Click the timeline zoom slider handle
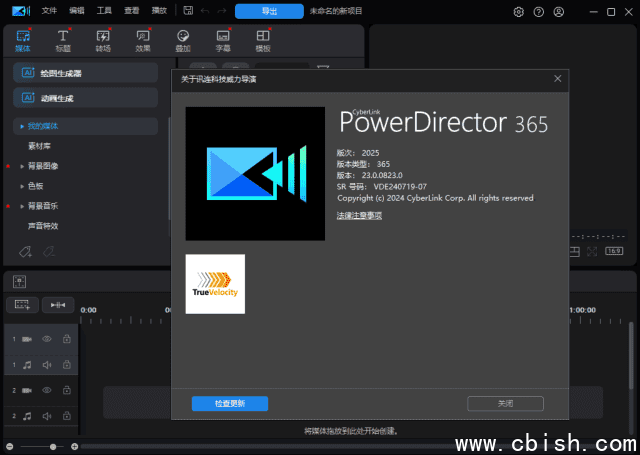Image resolution: width=640 pixels, height=455 pixels. pyautogui.click(x=52, y=446)
